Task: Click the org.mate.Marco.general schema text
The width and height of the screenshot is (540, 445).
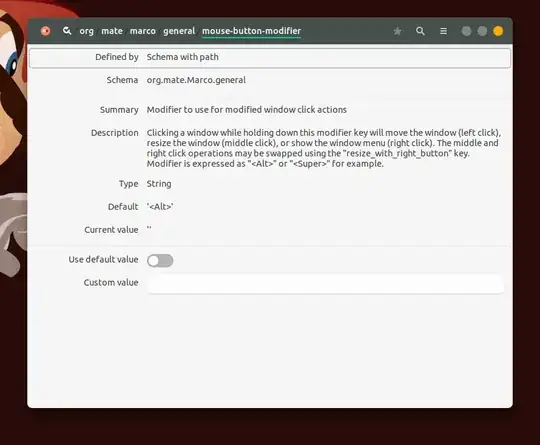Action: click(196, 80)
